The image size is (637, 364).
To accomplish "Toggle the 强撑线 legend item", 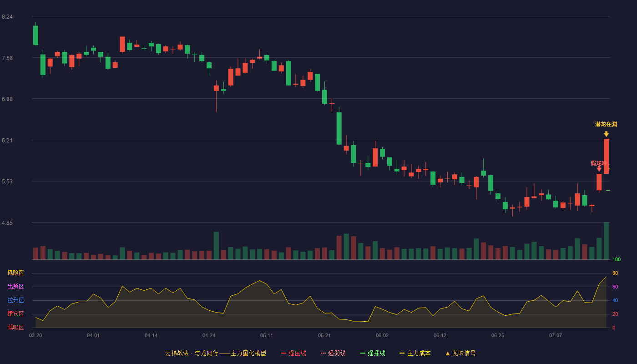I will [373, 353].
